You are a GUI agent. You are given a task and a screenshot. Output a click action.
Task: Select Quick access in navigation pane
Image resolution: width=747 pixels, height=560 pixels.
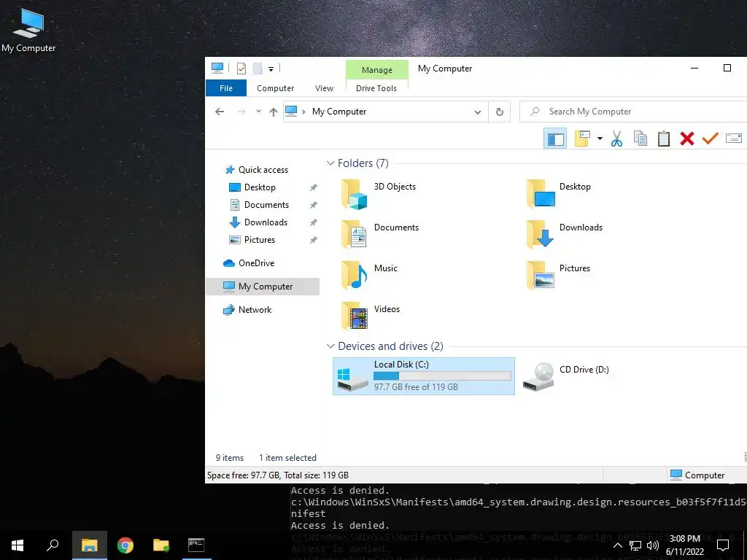263,169
